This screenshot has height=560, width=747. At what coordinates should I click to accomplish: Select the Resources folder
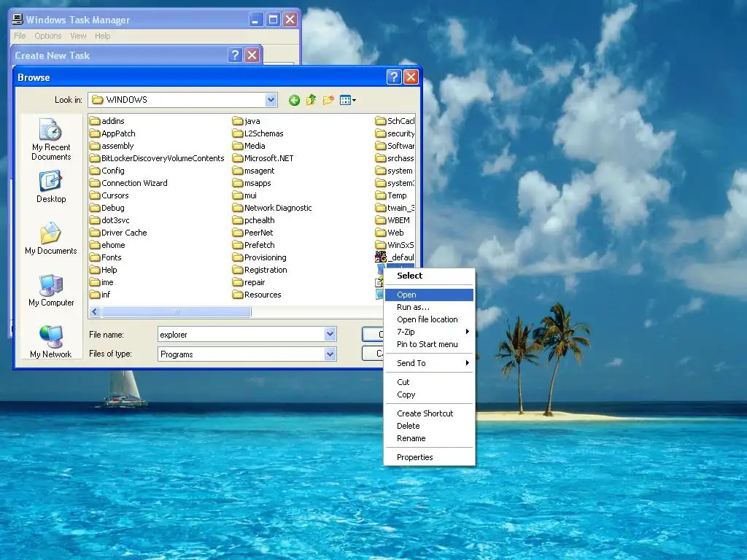[257, 295]
